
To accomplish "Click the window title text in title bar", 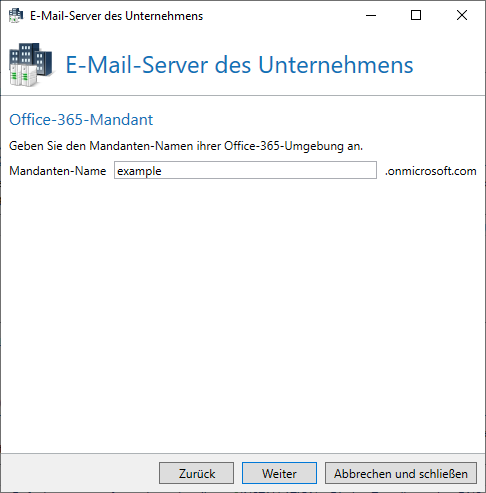I will point(116,16).
